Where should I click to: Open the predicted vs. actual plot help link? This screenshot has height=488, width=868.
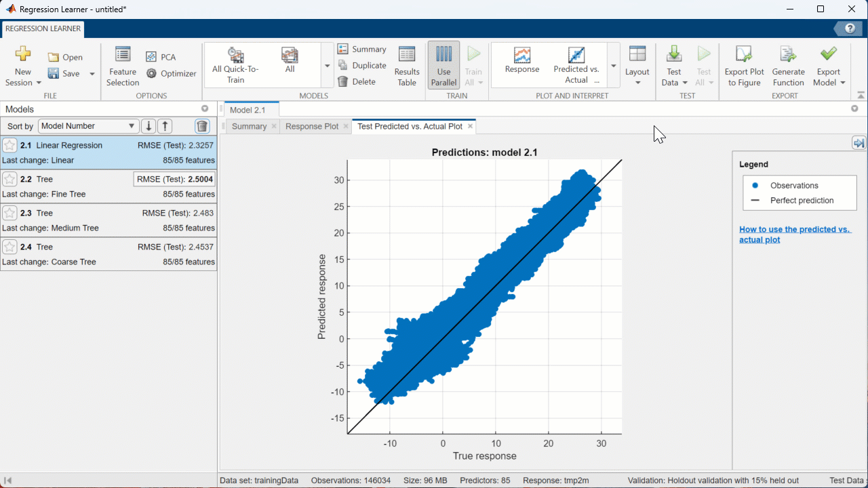point(794,234)
